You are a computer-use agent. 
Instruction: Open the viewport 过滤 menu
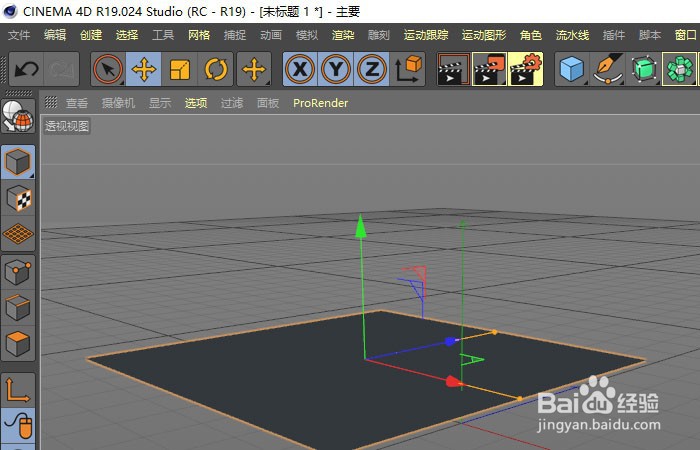point(232,103)
